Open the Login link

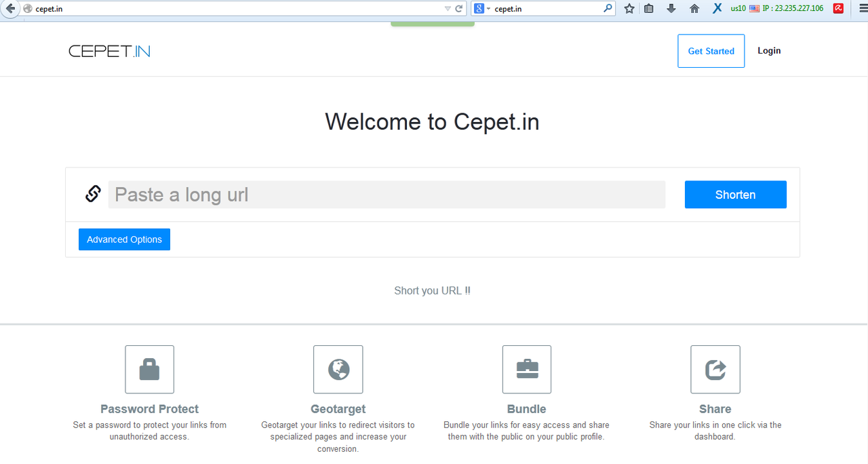(769, 51)
